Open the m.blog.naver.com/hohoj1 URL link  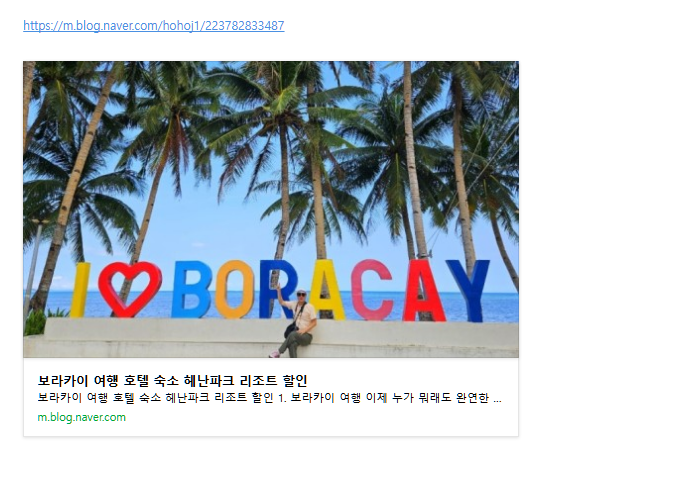click(x=154, y=26)
